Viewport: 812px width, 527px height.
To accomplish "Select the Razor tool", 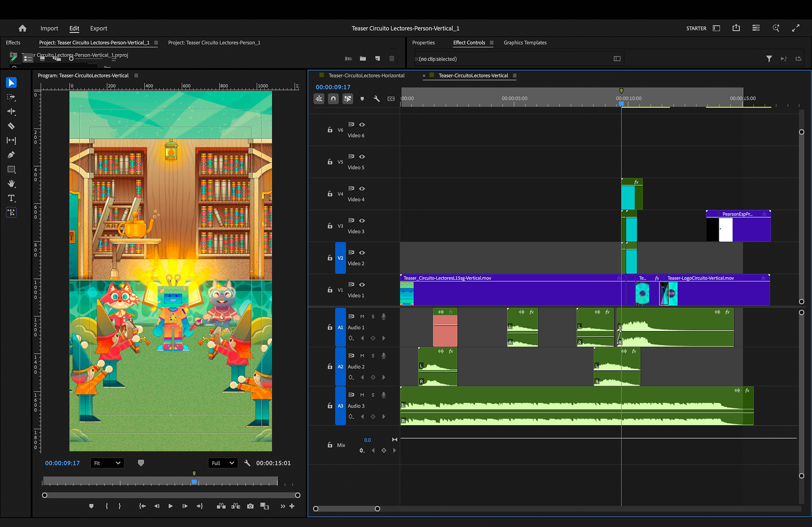I will pyautogui.click(x=11, y=126).
